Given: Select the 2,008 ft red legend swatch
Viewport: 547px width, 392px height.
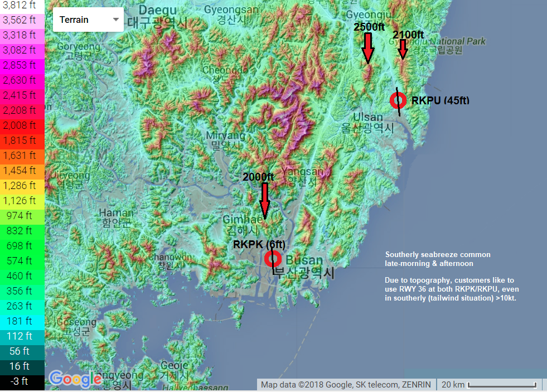Looking at the screenshot, I should click(x=22, y=125).
